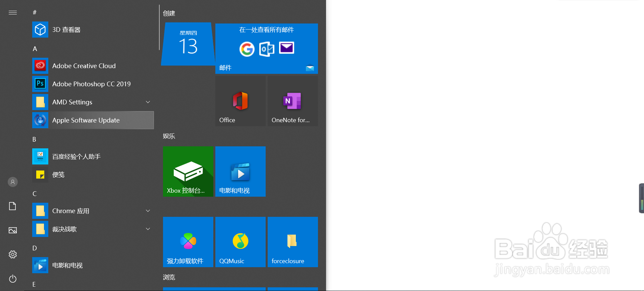The image size is (644, 291).
Task: Click the A letter header
Action: [35, 49]
